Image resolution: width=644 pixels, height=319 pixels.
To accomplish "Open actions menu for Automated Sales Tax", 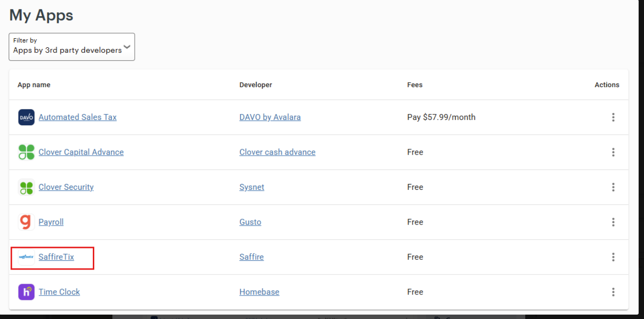I will 613,117.
